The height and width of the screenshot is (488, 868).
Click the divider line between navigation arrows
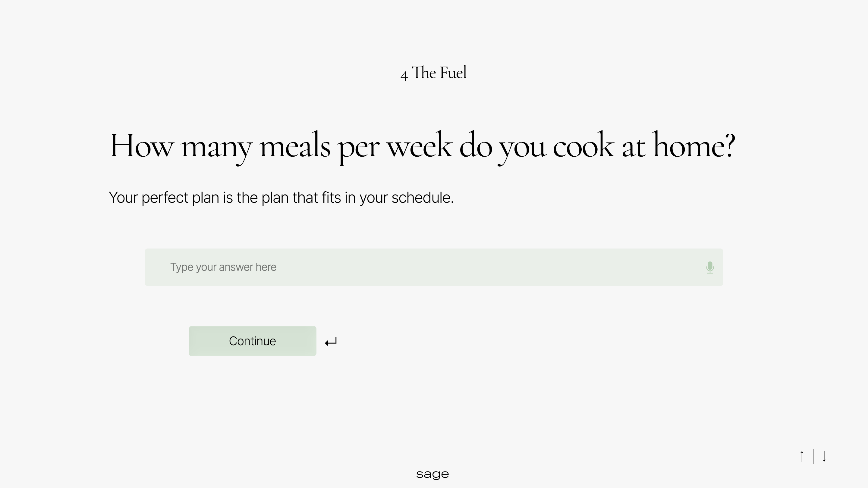[813, 456]
